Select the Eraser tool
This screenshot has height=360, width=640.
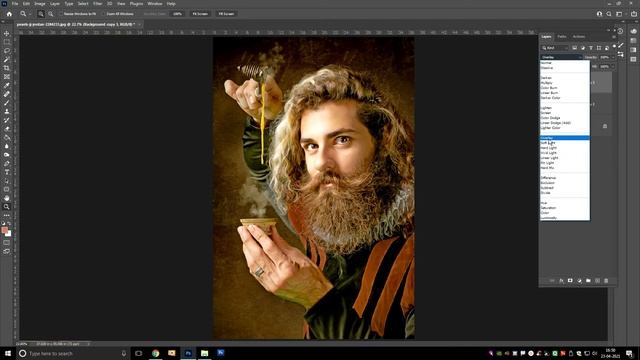[x=7, y=129]
